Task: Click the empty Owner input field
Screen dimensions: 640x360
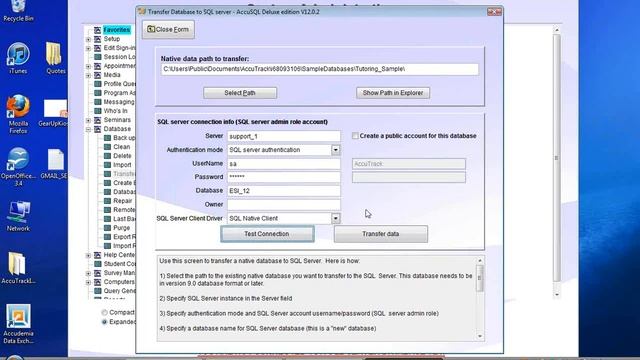Action: 284,204
